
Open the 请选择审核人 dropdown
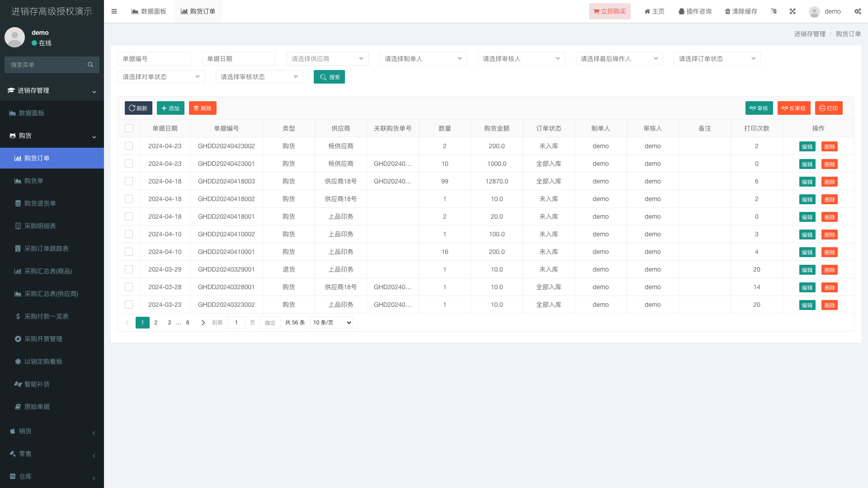coord(521,59)
